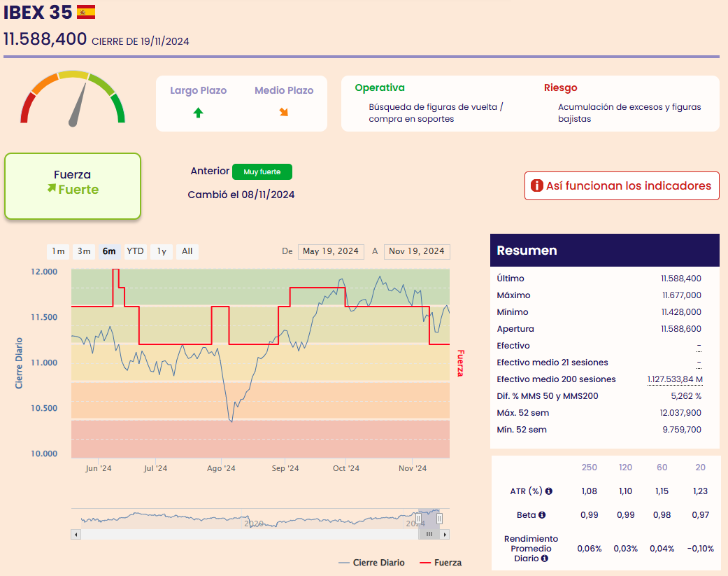Viewport: 728px width, 576px height.
Task: Click the 'De' start date field
Action: point(330,251)
